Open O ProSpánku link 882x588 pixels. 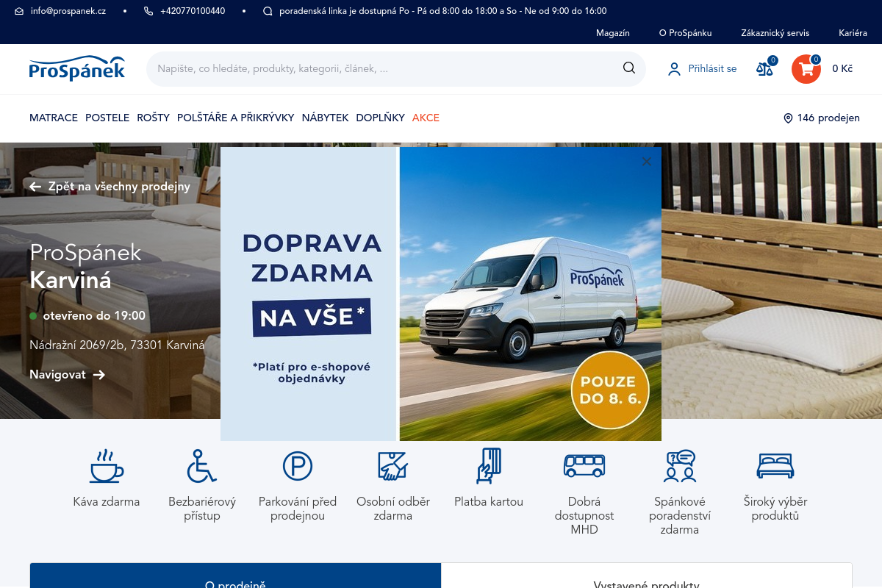(x=686, y=33)
